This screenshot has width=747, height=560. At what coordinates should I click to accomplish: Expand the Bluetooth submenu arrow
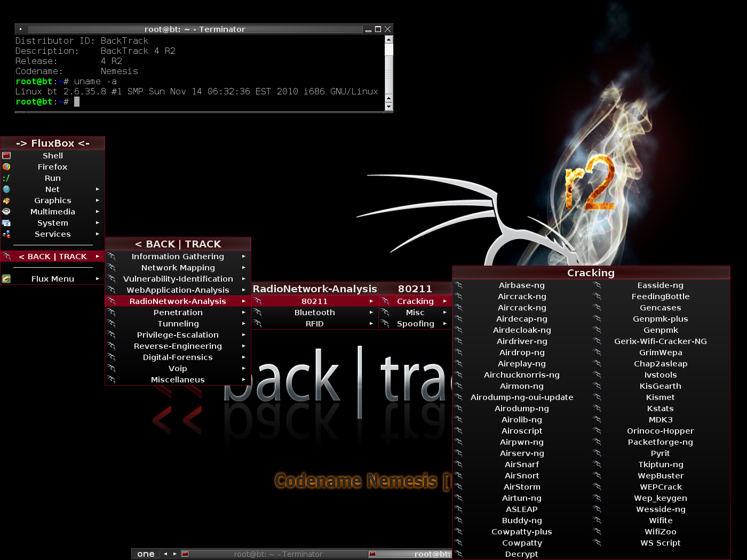[371, 312]
